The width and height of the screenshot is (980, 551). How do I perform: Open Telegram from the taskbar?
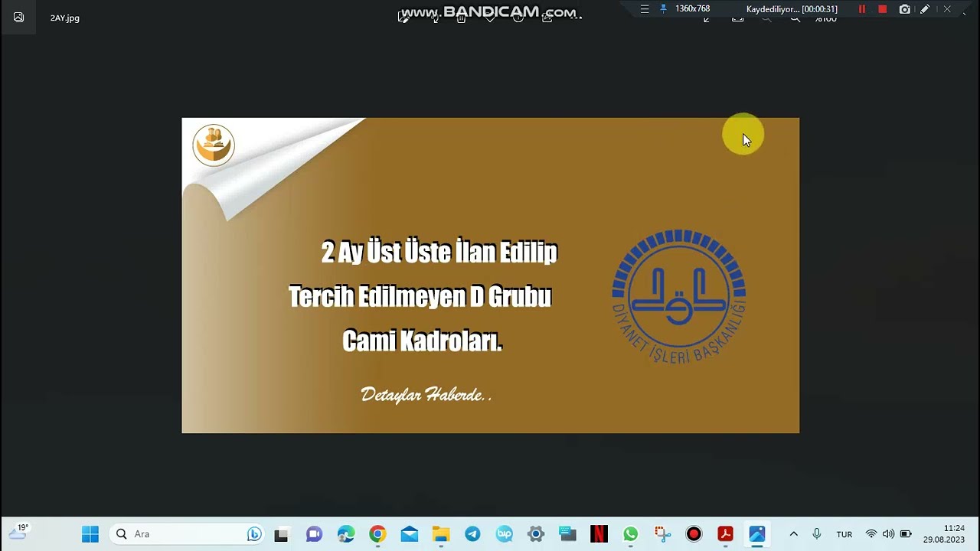472,534
